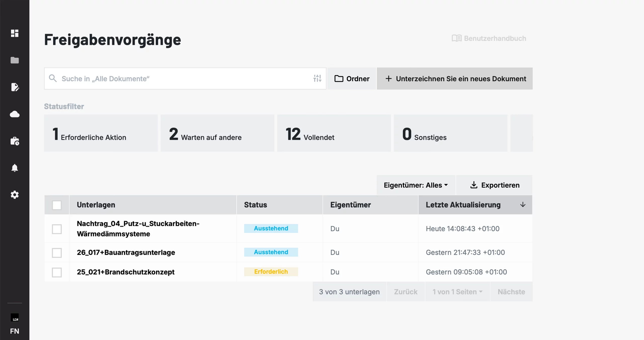Open notifications bell icon
The width and height of the screenshot is (644, 340).
click(15, 168)
